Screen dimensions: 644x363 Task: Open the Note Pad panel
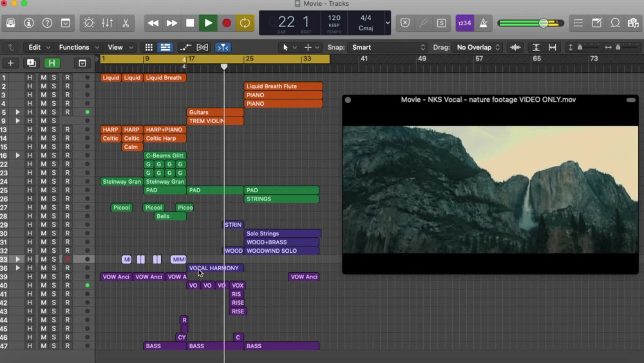click(x=597, y=23)
